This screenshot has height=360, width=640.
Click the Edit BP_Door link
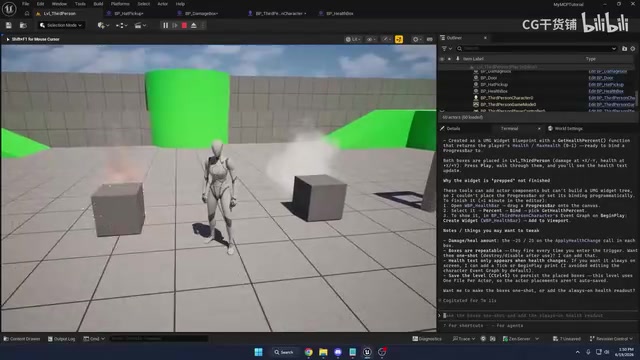point(601,78)
